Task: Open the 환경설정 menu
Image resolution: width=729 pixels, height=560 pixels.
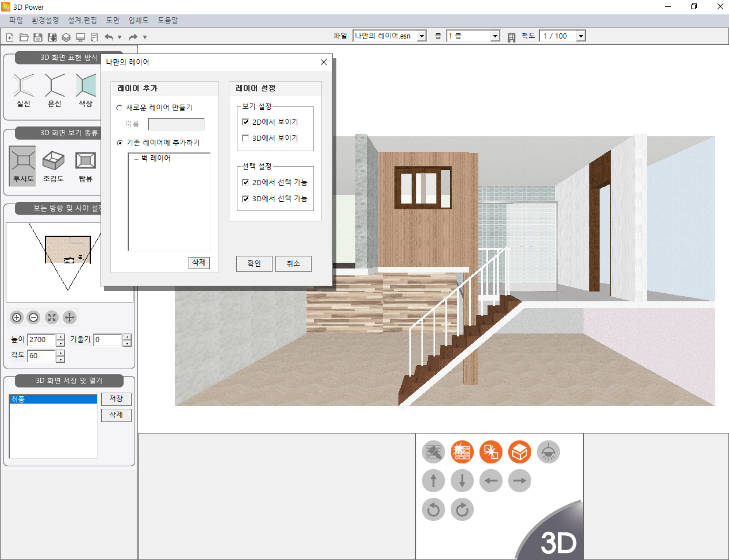Action: 45,20
